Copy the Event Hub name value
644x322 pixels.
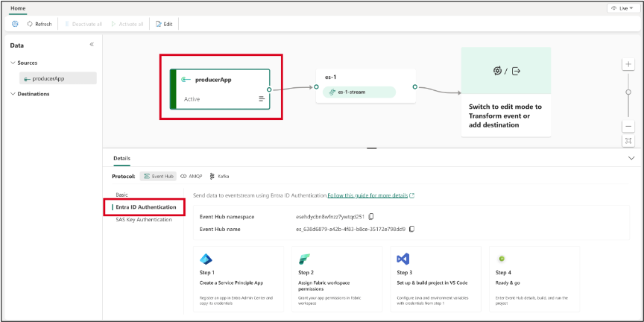pyautogui.click(x=412, y=229)
